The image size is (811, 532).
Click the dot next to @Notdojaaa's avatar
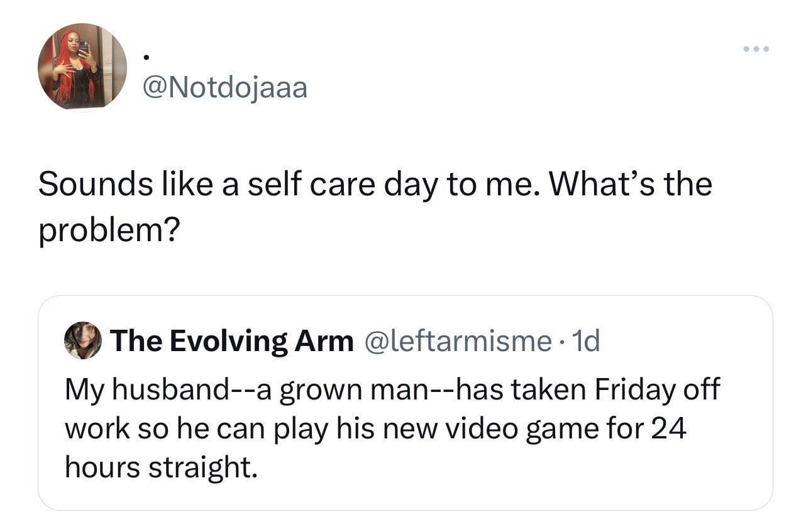[x=146, y=58]
